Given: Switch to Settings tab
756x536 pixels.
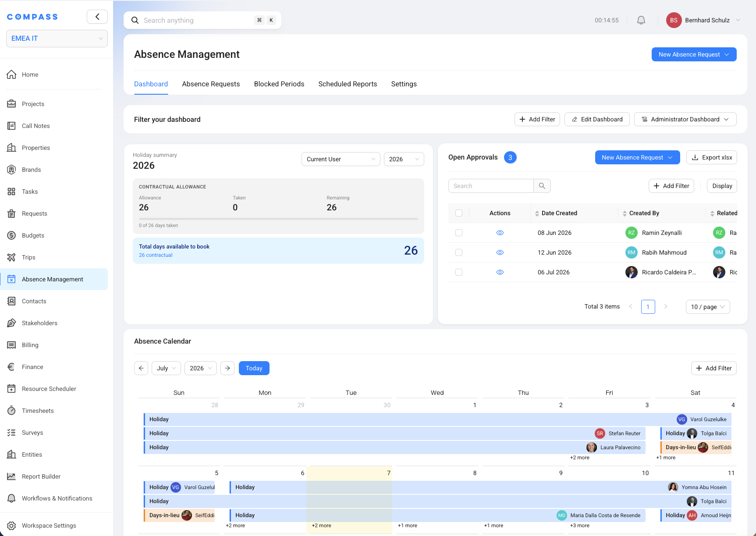Looking at the screenshot, I should click(x=404, y=84).
